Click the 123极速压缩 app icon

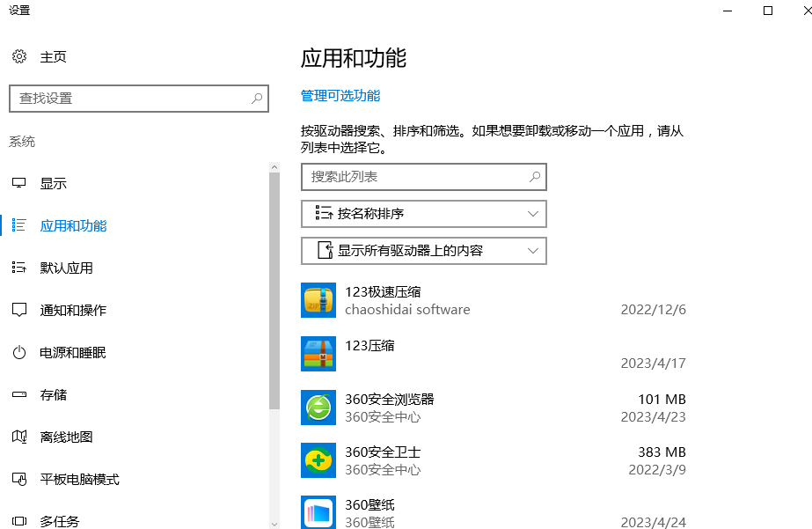[x=318, y=300]
